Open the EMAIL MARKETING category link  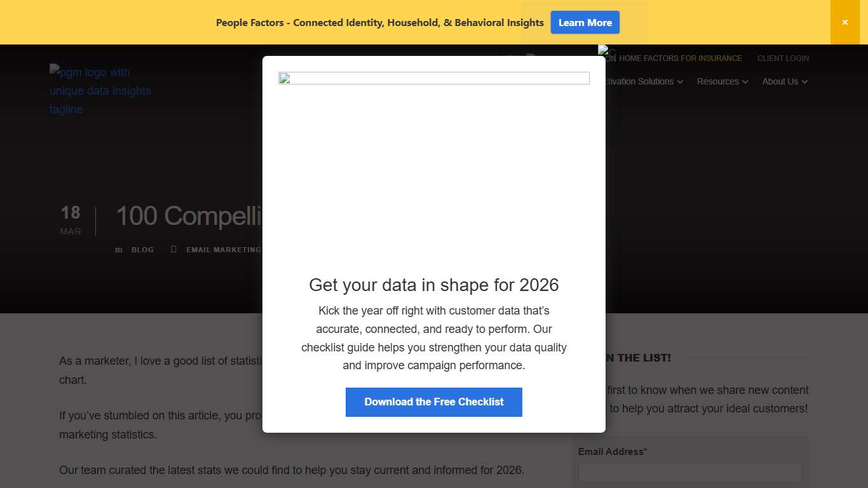(x=224, y=249)
